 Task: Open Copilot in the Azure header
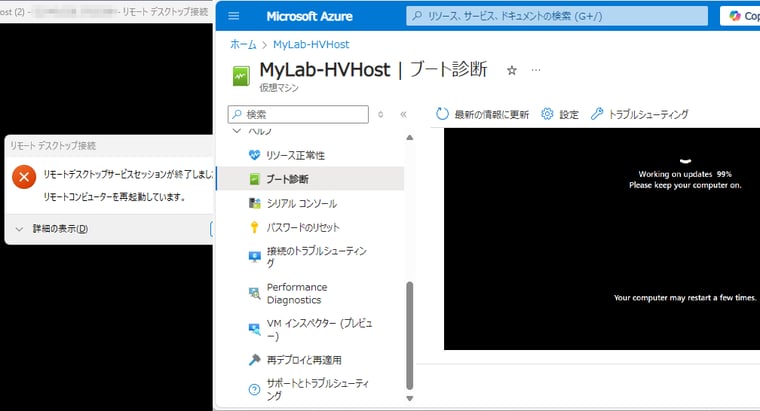pos(740,16)
